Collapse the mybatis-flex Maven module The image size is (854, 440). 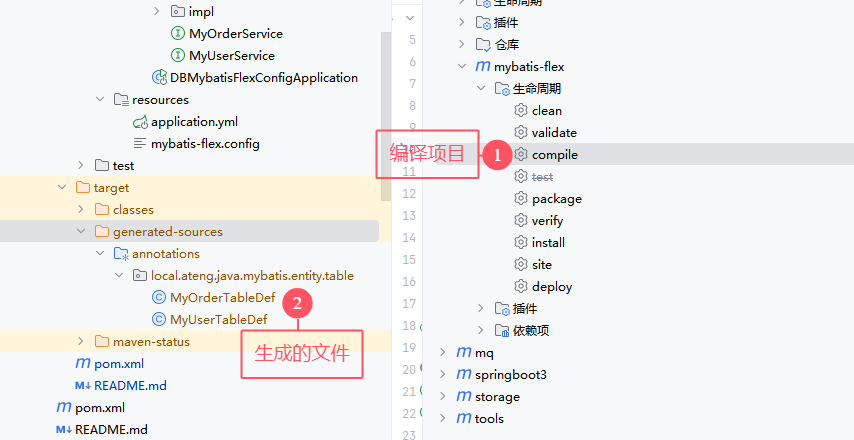(462, 67)
